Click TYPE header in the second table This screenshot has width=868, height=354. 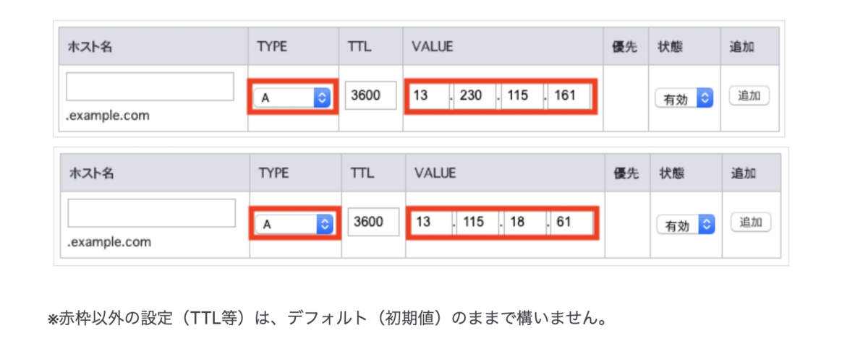point(273,173)
